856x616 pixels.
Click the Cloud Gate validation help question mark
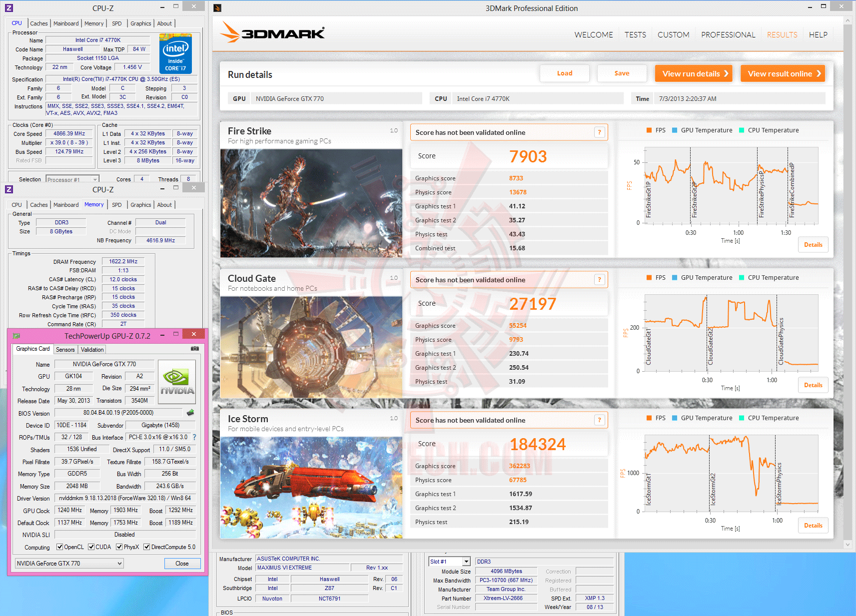600,280
